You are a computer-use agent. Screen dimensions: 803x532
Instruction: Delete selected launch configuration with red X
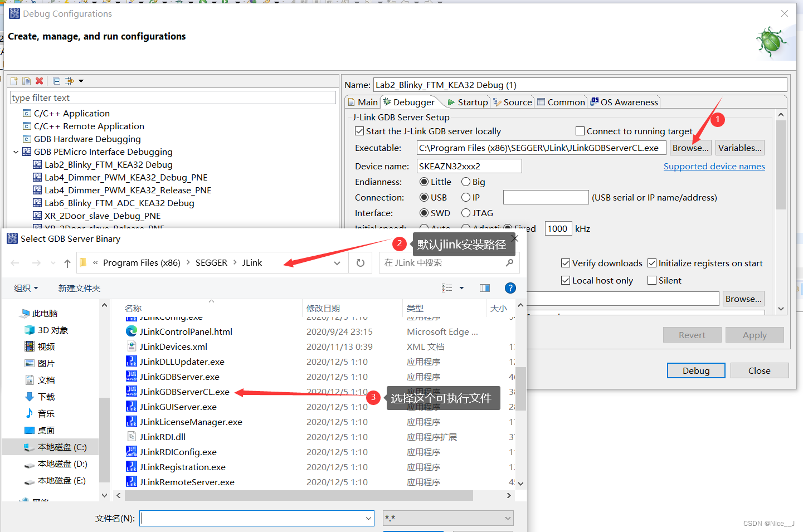click(x=39, y=81)
